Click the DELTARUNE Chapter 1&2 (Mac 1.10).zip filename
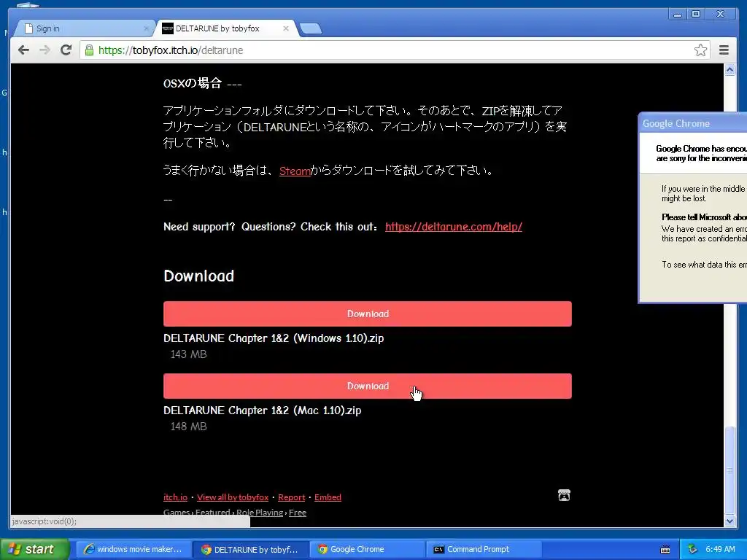 [263, 411]
